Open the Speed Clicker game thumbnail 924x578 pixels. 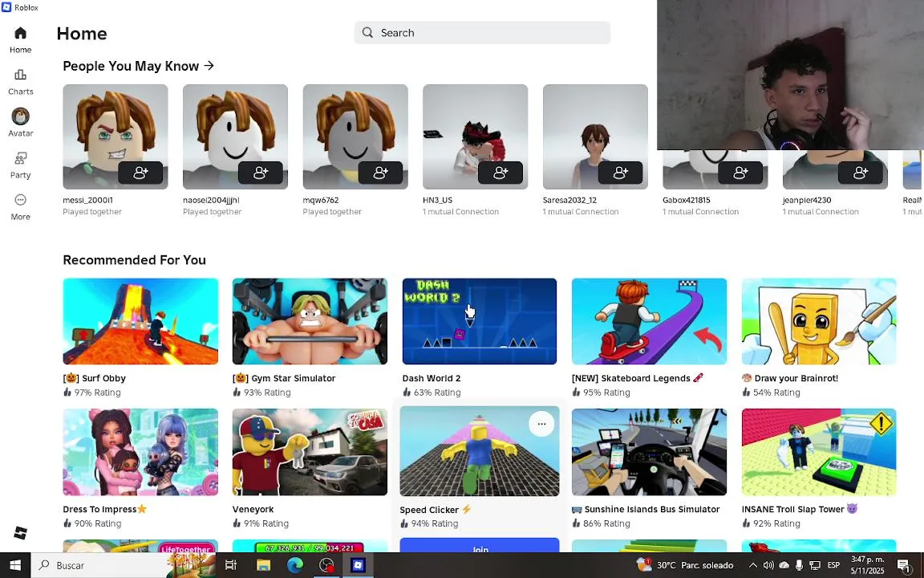click(480, 451)
